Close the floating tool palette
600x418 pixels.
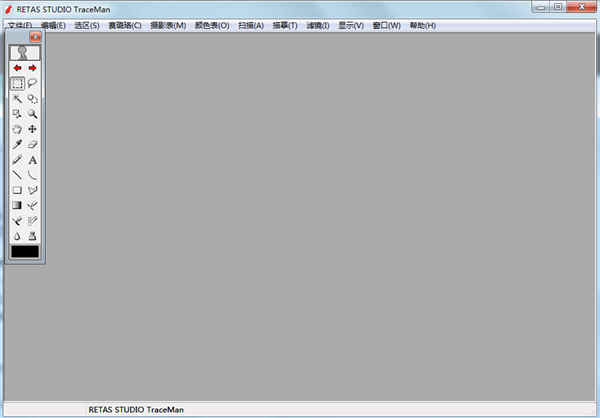pos(35,37)
